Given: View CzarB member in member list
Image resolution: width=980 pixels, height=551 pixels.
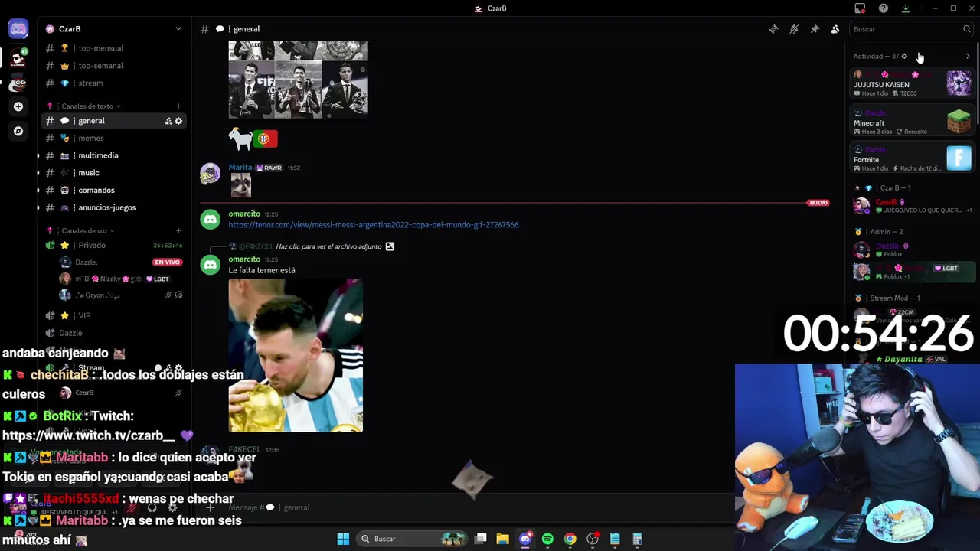Looking at the screenshot, I should [913, 205].
